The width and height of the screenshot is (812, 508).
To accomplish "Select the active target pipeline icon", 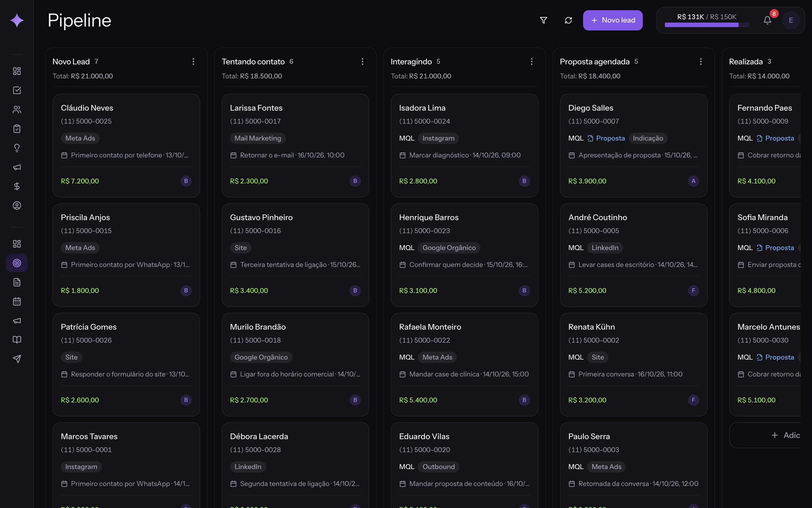I will 17,263.
